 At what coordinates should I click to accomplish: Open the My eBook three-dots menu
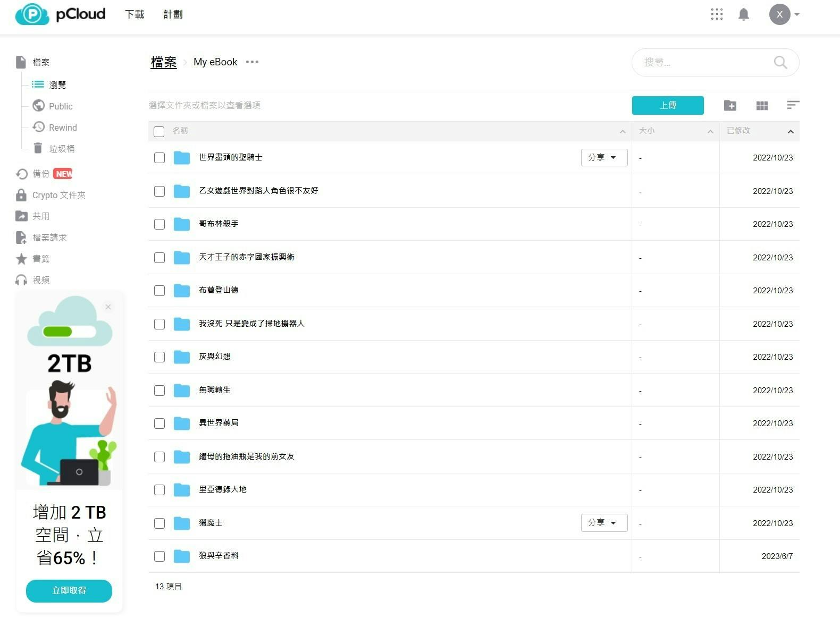pos(252,62)
